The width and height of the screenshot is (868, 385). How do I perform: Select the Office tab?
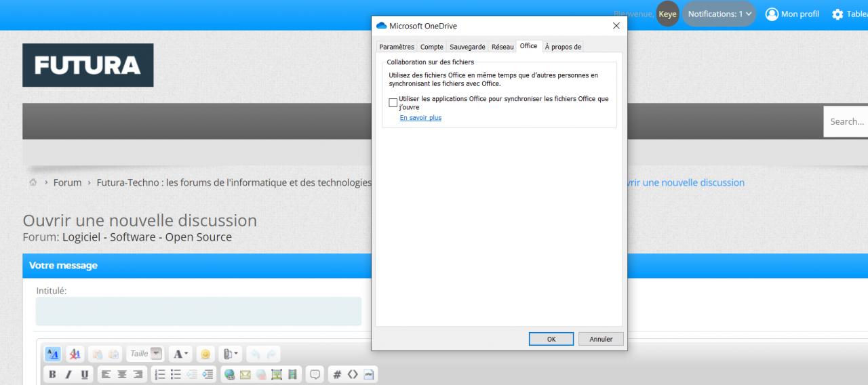coord(529,46)
